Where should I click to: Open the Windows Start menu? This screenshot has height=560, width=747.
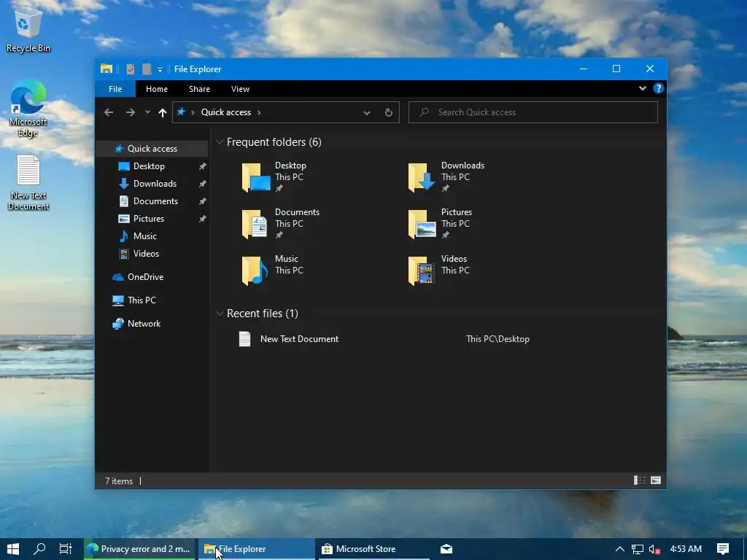pos(13,549)
